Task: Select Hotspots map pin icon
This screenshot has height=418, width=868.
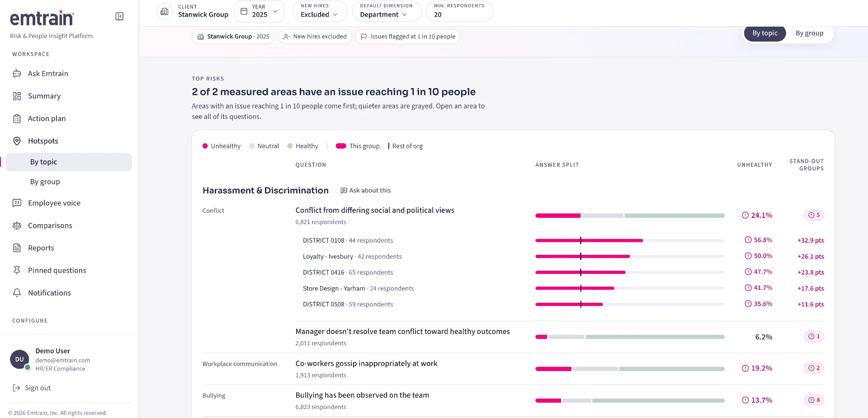Action: pyautogui.click(x=17, y=141)
